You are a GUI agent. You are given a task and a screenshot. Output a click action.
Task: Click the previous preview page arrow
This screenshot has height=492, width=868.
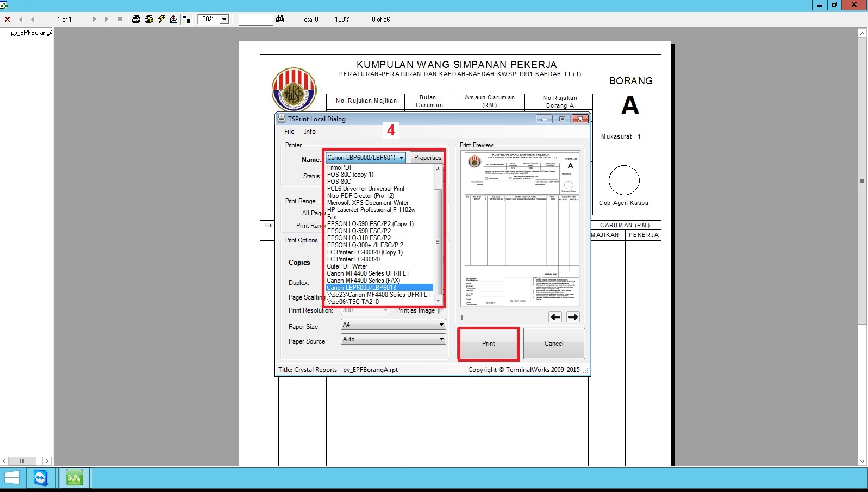[x=555, y=317]
